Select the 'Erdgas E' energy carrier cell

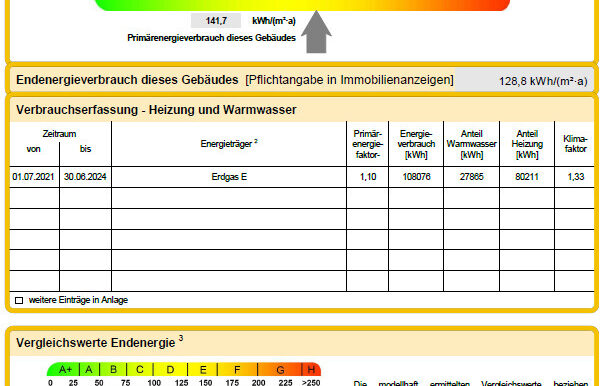[229, 177]
